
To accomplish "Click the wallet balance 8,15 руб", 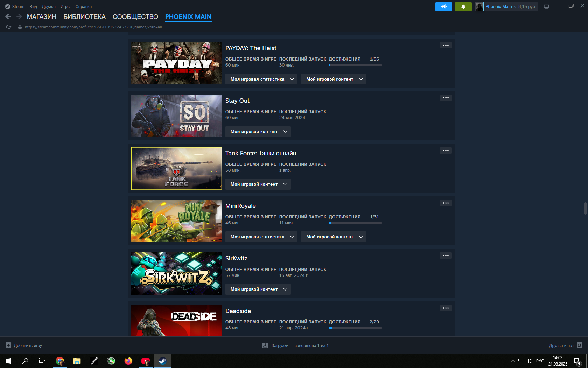I will [x=527, y=7].
